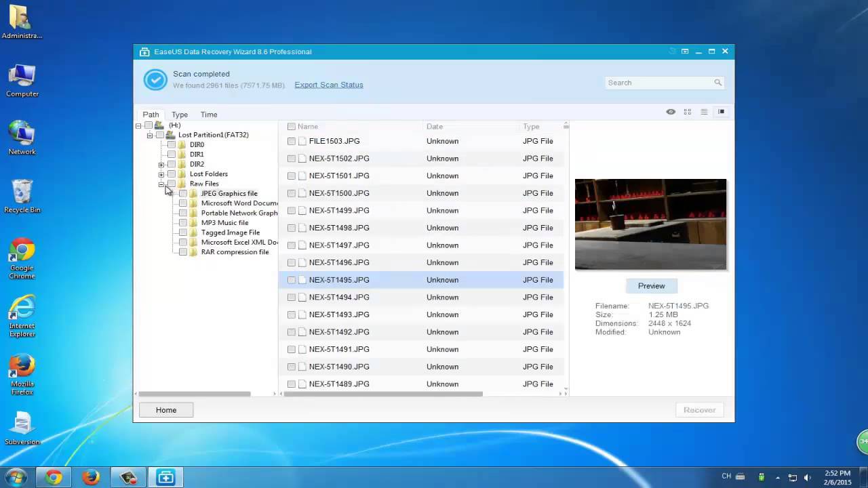Open Mozilla Firefox desktop shortcut
The image size is (868, 488).
(22, 375)
